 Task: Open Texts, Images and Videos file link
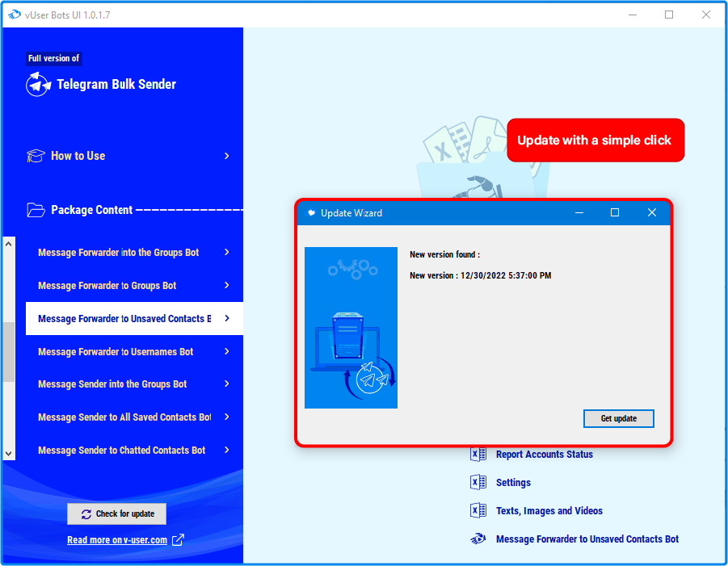[549, 511]
